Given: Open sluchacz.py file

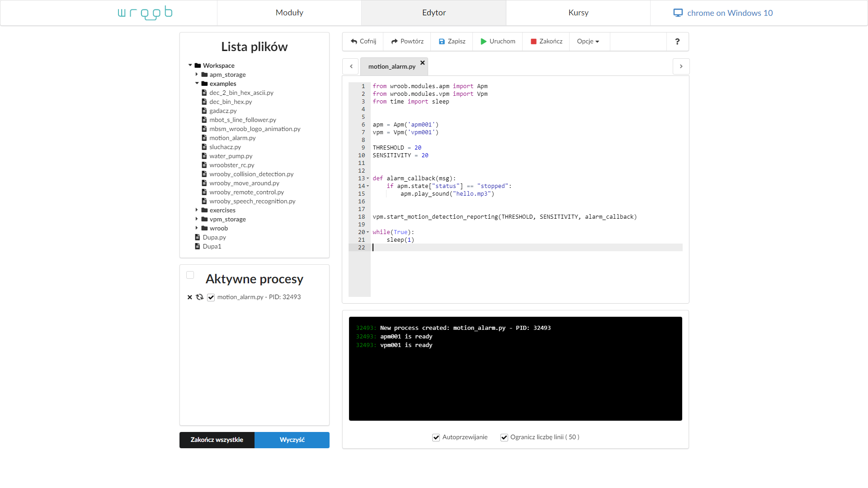Looking at the screenshot, I should pos(225,147).
